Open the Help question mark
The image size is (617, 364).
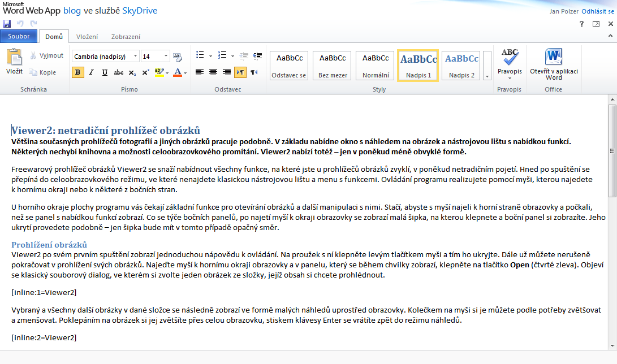pyautogui.click(x=581, y=24)
